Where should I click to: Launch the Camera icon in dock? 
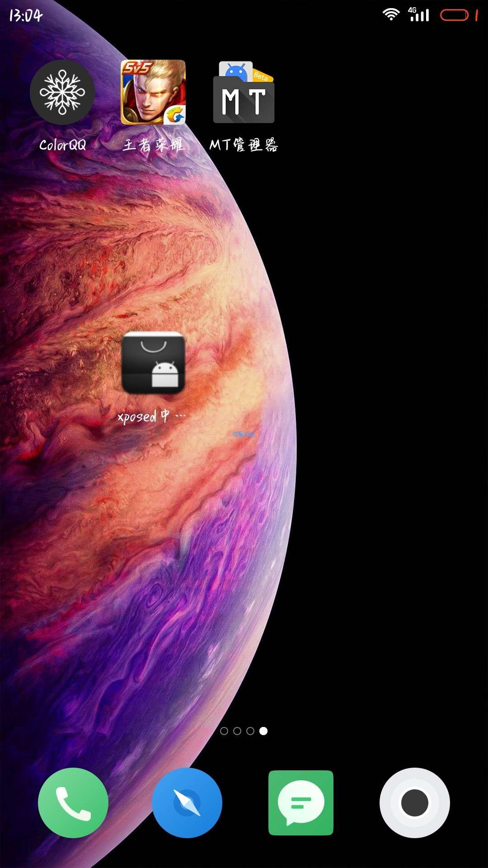[x=414, y=802]
